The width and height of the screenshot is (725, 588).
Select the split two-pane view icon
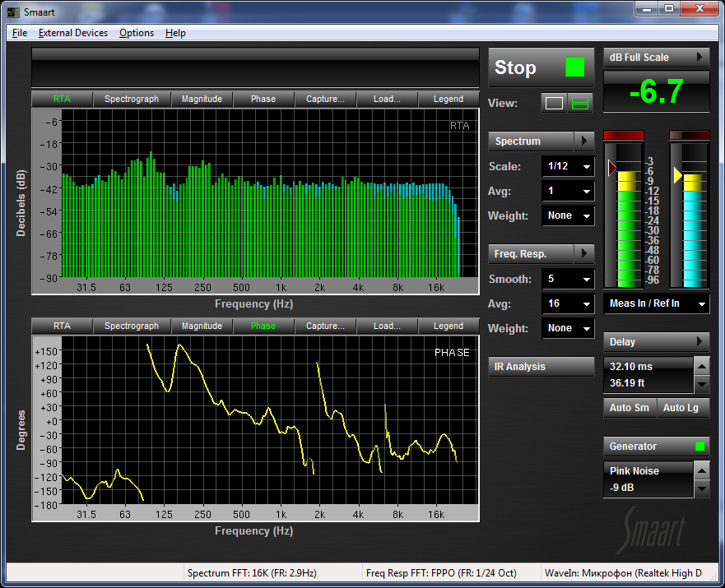(581, 104)
